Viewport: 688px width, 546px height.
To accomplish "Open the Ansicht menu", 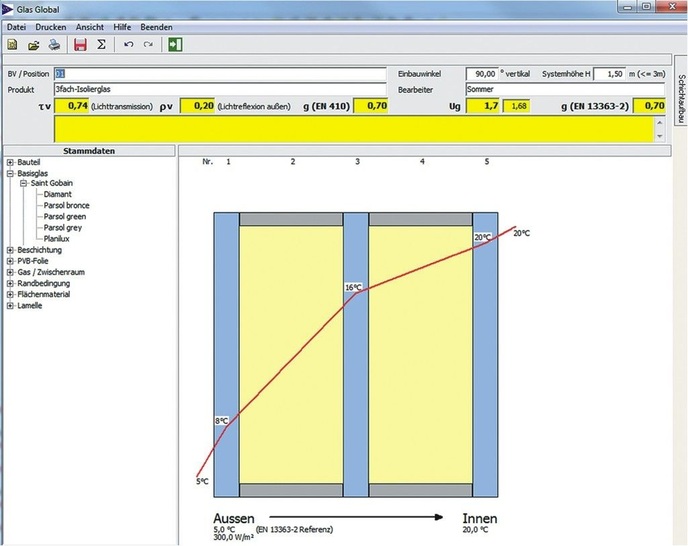I will [x=92, y=26].
